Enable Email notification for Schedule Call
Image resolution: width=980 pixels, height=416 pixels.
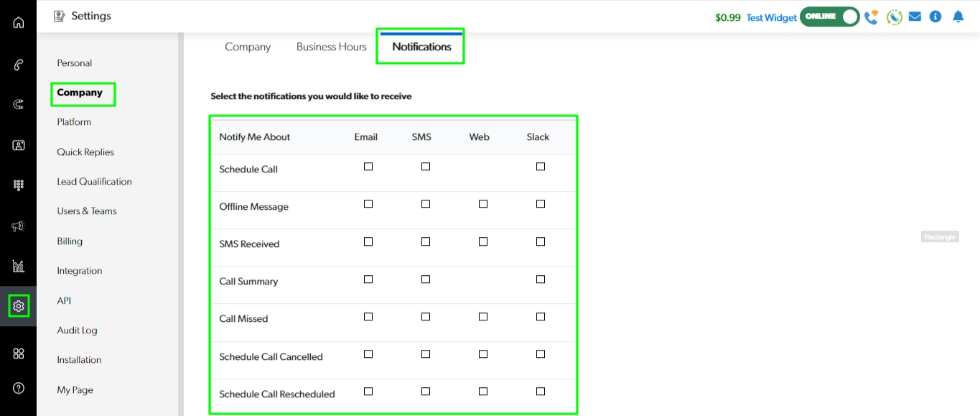tap(368, 167)
